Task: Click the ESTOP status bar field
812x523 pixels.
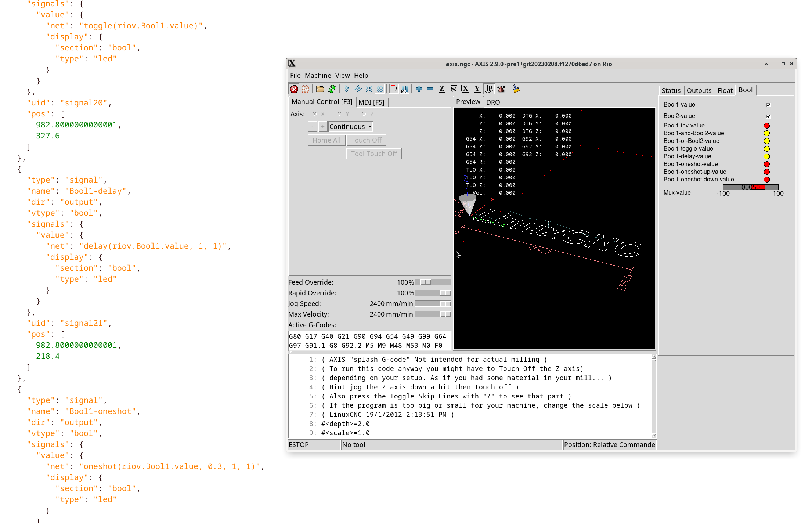Action: pos(314,444)
